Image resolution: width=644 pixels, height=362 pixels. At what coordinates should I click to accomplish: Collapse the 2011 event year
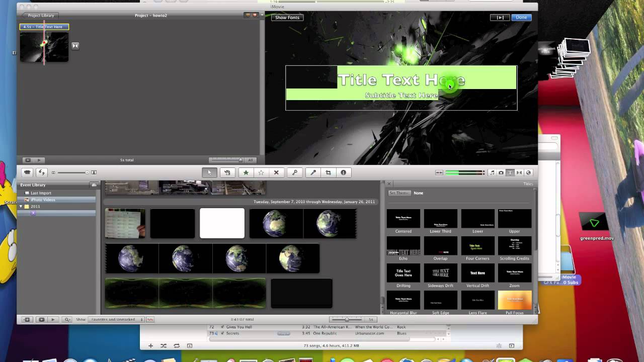21,207
